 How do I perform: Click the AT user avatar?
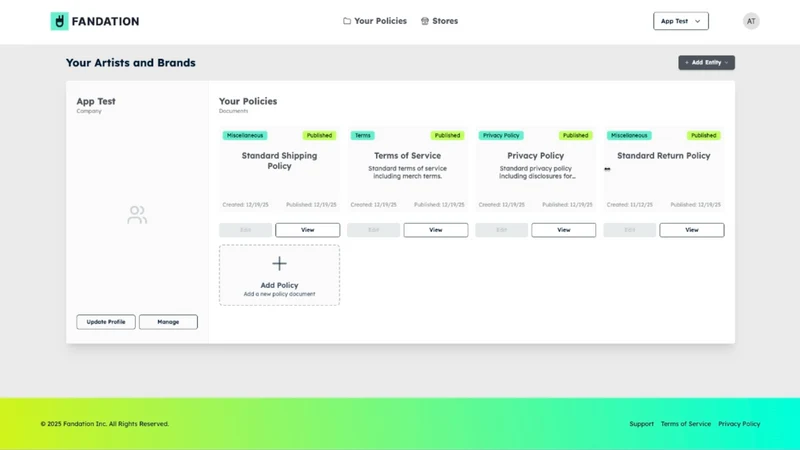751,21
